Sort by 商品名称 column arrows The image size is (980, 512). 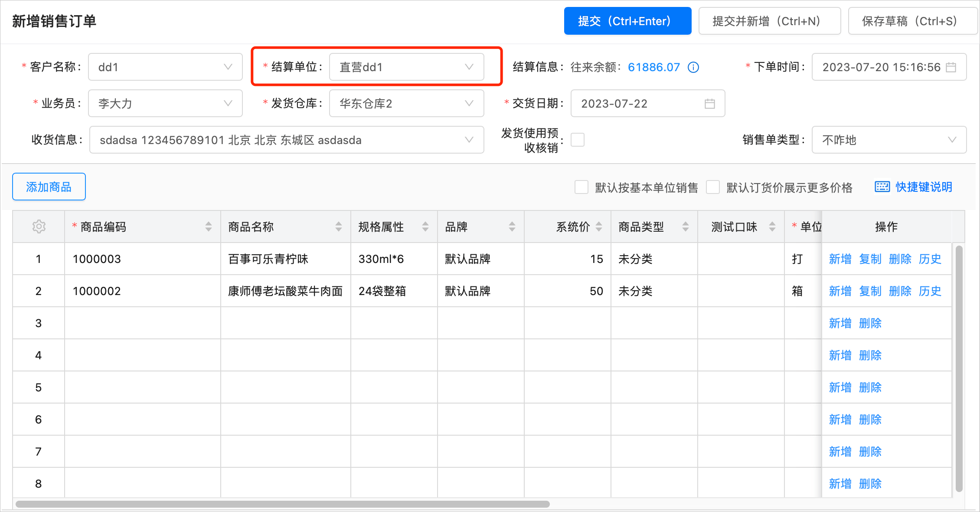tap(339, 226)
